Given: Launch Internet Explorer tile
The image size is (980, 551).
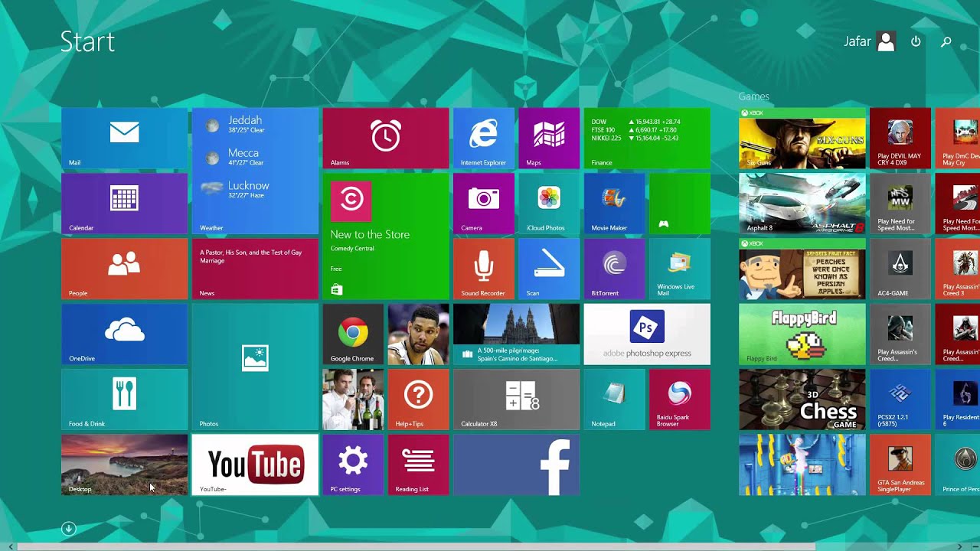Looking at the screenshot, I should pos(484,139).
